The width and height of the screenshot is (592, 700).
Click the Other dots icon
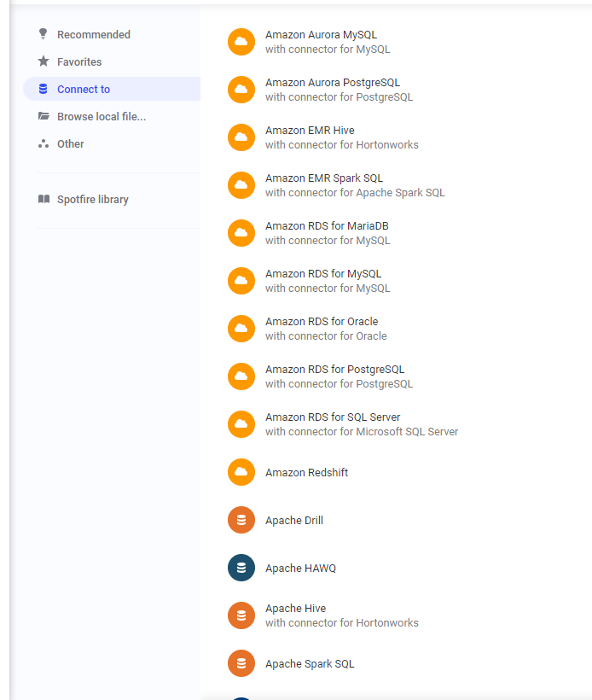[44, 143]
